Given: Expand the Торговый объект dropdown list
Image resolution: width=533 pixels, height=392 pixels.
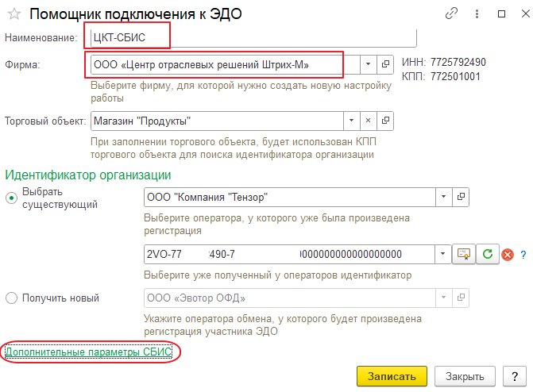Looking at the screenshot, I should pos(351,121).
